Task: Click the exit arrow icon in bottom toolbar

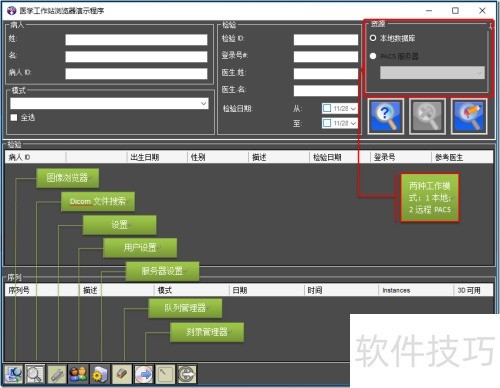Action: 187,374
